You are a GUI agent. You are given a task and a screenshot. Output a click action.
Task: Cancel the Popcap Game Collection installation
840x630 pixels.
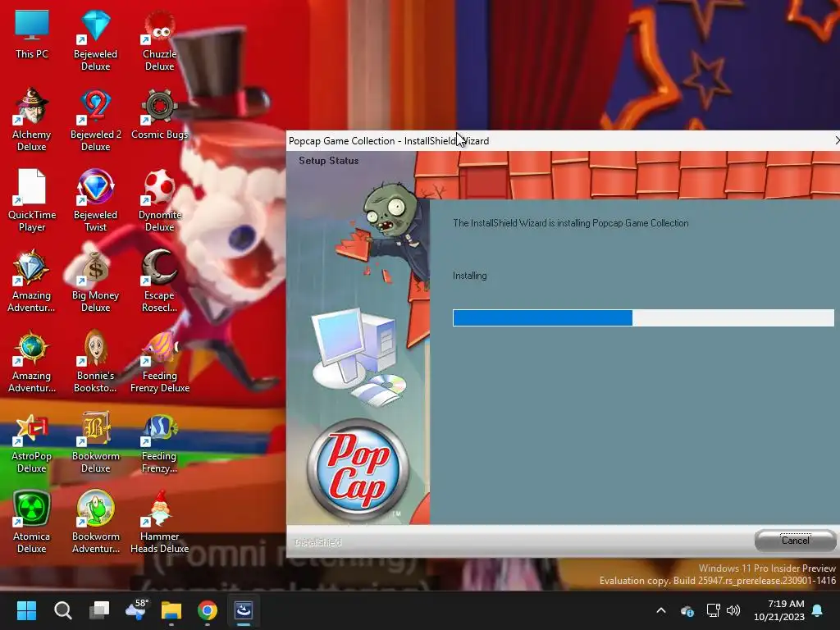click(796, 541)
